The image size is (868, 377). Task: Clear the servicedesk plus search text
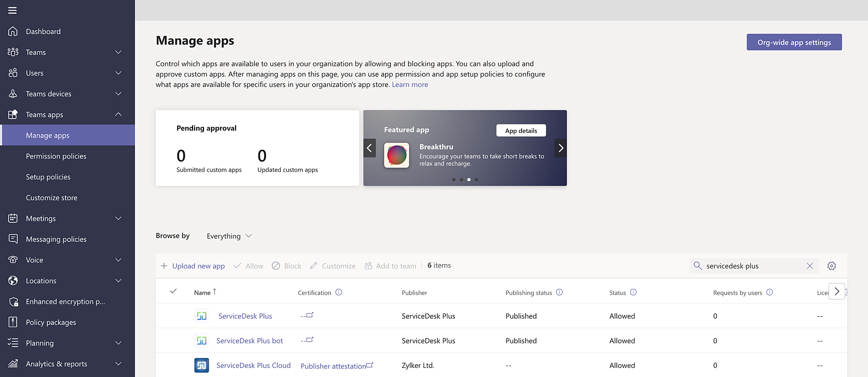coord(810,266)
